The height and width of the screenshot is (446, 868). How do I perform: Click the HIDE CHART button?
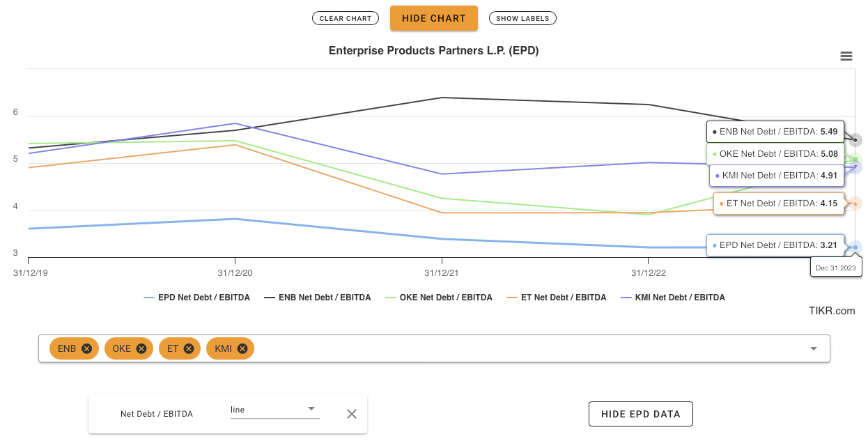coord(433,18)
